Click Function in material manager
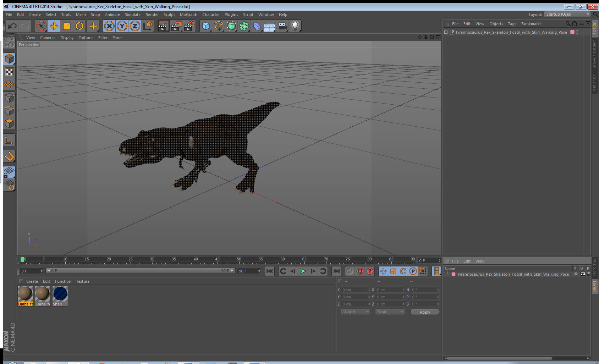Screen dimensions: 599x364 pyautogui.click(x=63, y=281)
